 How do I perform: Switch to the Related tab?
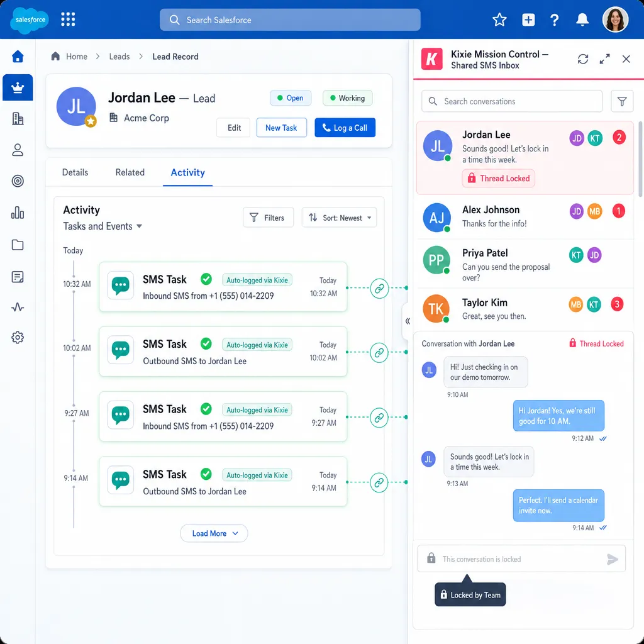[130, 172]
